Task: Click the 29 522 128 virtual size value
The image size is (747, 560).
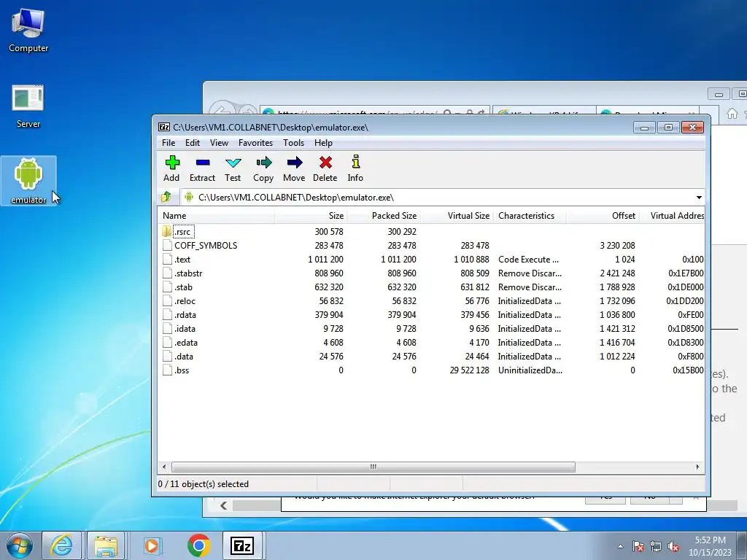Action: pyautogui.click(x=469, y=370)
